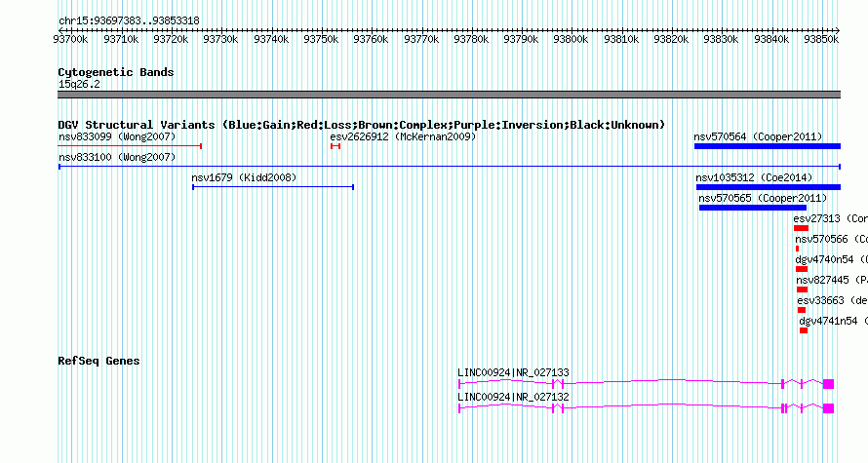Image resolution: width=868 pixels, height=463 pixels.
Task: Select the red esv27313 loss bar
Action: tap(801, 228)
